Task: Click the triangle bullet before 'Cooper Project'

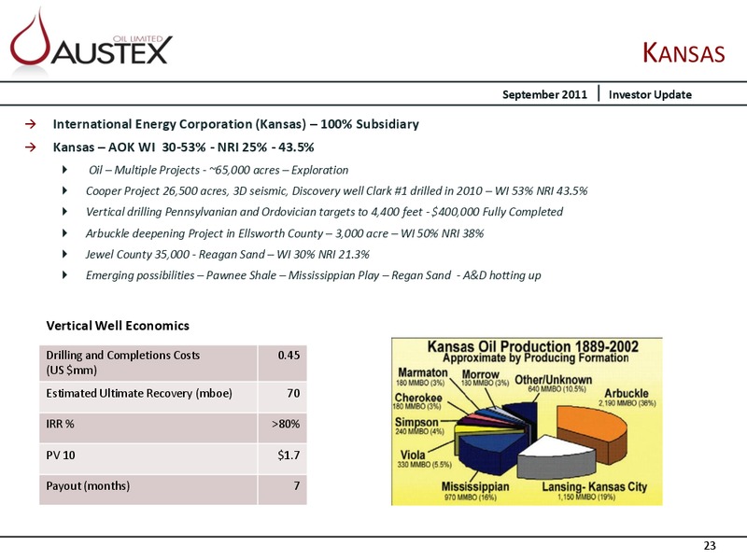Action: click(x=64, y=191)
